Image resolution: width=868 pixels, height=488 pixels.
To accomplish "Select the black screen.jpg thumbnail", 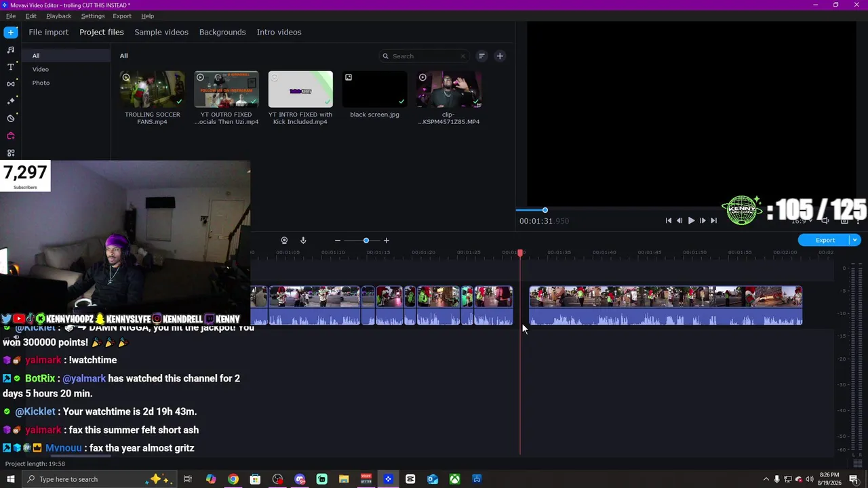I will point(374,89).
